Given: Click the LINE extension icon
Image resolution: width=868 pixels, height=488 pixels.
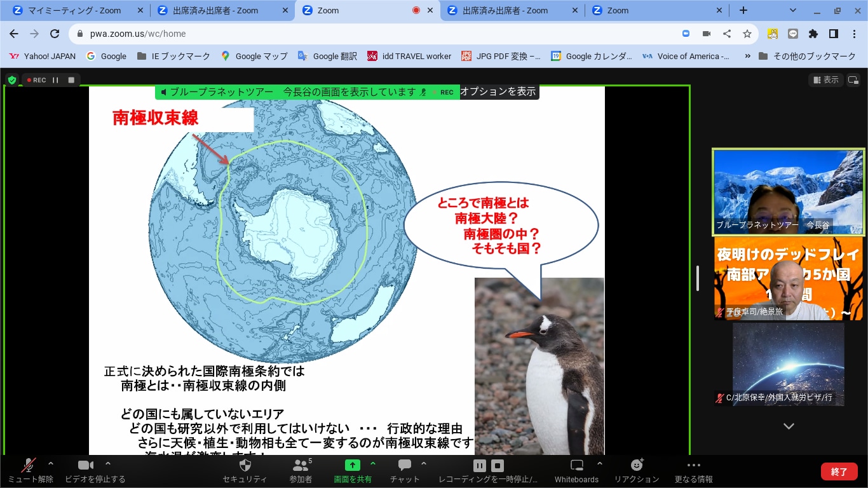Looking at the screenshot, I should point(793,34).
